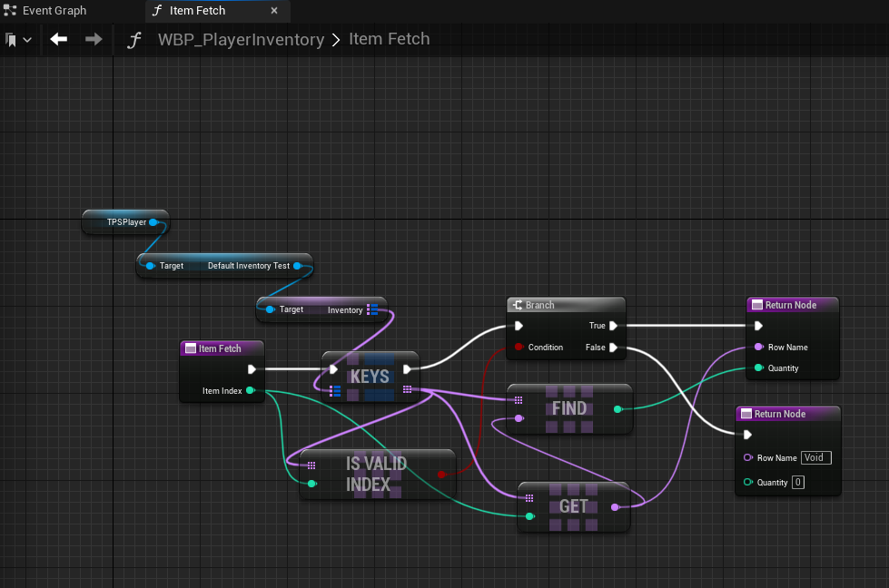Edit the Quantity field showing 0
The height and width of the screenshot is (588, 889).
click(797, 482)
